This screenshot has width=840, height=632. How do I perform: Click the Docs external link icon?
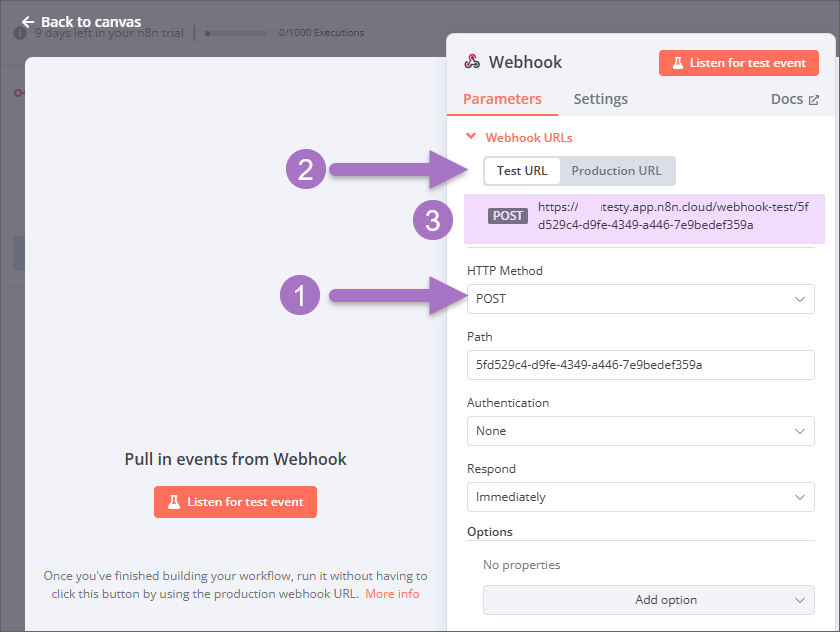pyautogui.click(x=814, y=100)
